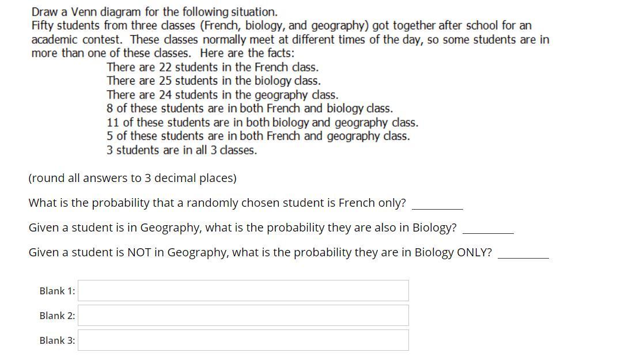
Task: Click the Blank 1 answer input field
Action: click(x=243, y=291)
